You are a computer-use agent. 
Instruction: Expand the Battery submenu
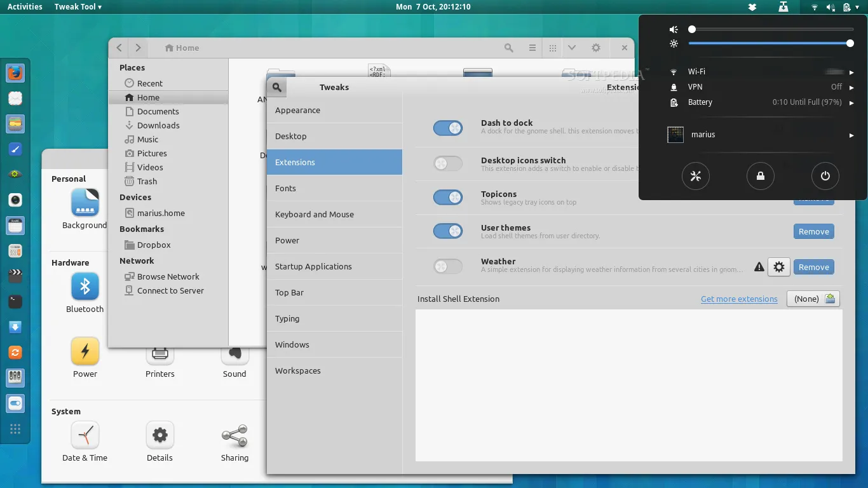[851, 102]
